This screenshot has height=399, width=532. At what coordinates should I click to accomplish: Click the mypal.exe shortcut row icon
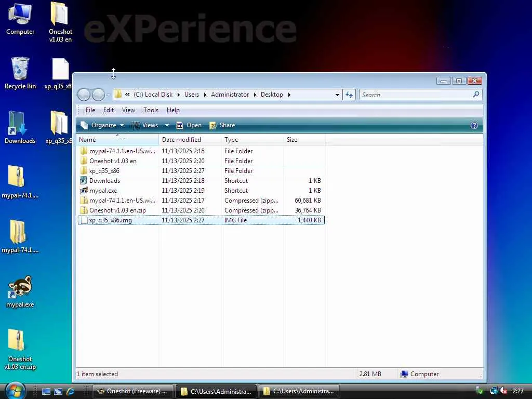(x=84, y=190)
